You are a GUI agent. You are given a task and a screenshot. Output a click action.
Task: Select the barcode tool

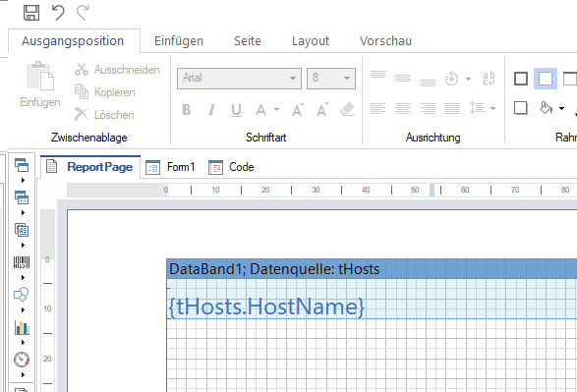pyautogui.click(x=22, y=262)
